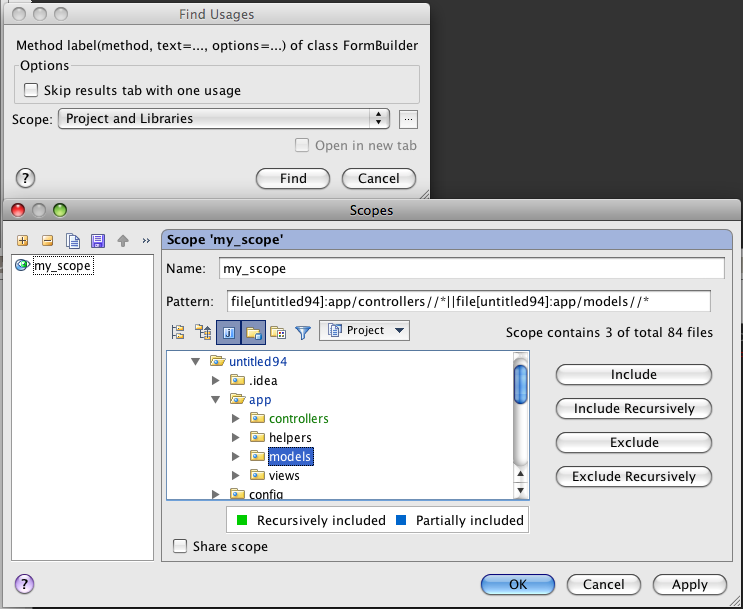Toggle flatten packages tree icon

tap(178, 332)
